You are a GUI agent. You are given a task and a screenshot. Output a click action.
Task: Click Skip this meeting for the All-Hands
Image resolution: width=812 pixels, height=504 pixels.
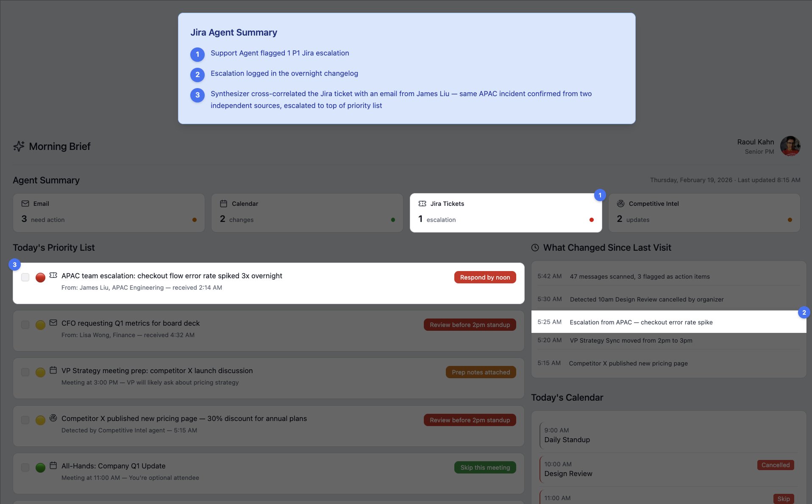[485, 467]
